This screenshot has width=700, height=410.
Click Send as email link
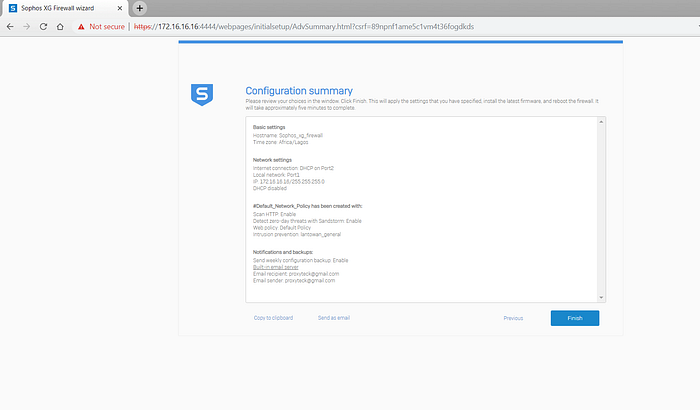[334, 318]
